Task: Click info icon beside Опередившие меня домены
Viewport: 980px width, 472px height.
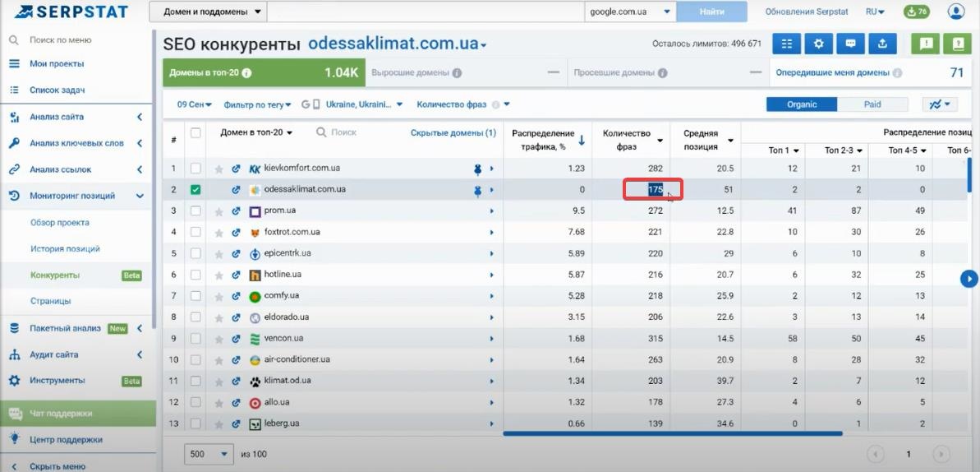Action: point(898,73)
